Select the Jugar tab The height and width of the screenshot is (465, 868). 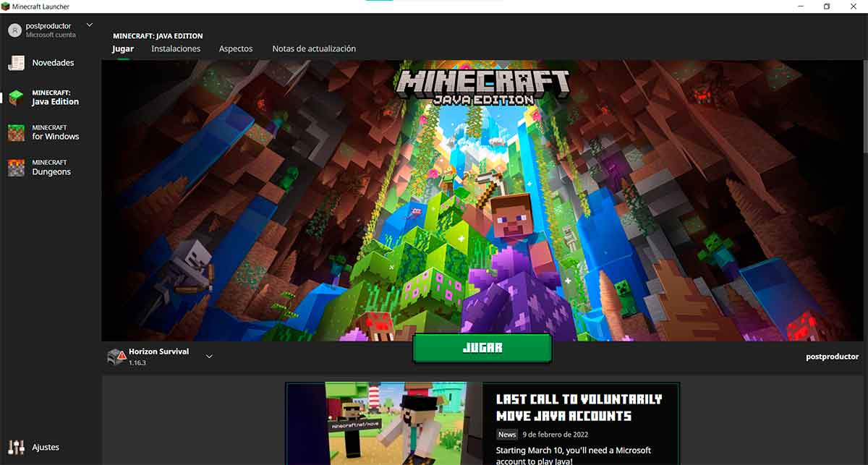[x=123, y=48]
